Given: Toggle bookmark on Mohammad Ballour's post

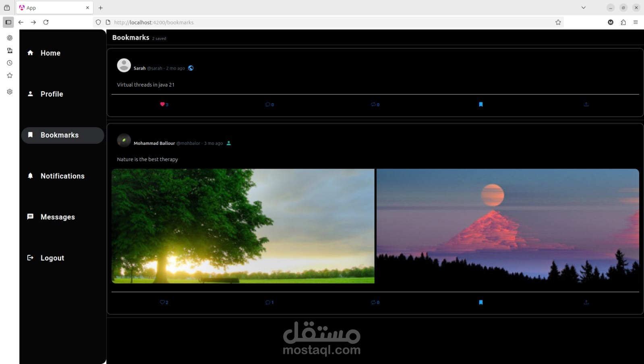Looking at the screenshot, I should click(x=480, y=302).
